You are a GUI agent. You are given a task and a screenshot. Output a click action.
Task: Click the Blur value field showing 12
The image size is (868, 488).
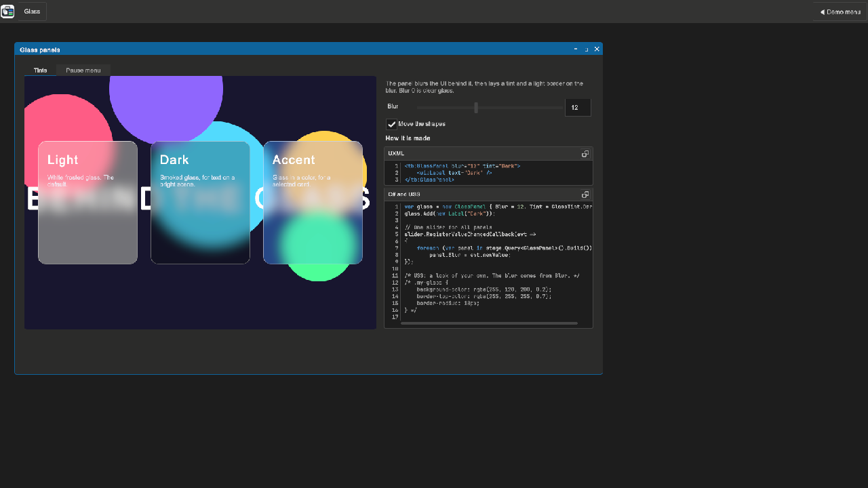578,107
